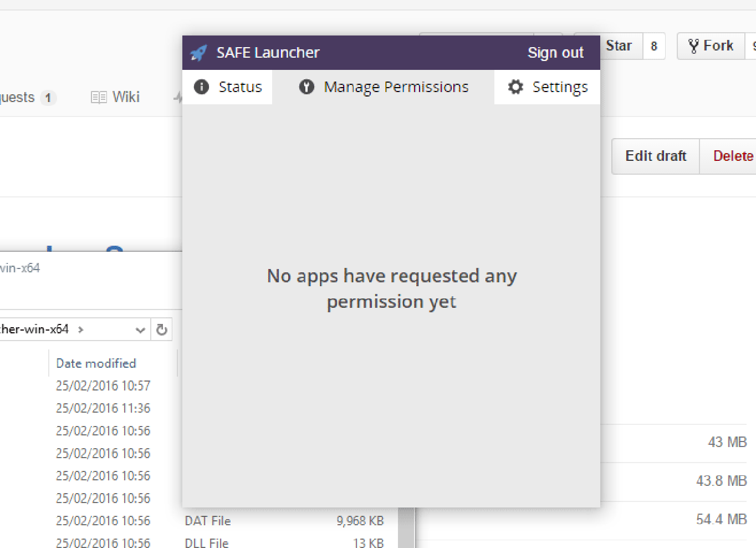Sign out of SAFE Launcher
The width and height of the screenshot is (756, 548).
[555, 53]
